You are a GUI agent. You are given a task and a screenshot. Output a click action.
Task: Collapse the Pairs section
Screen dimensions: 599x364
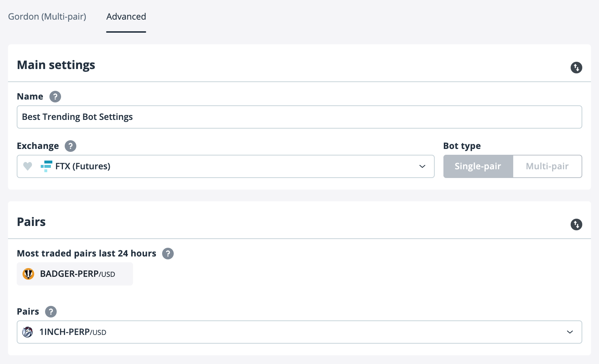(576, 225)
